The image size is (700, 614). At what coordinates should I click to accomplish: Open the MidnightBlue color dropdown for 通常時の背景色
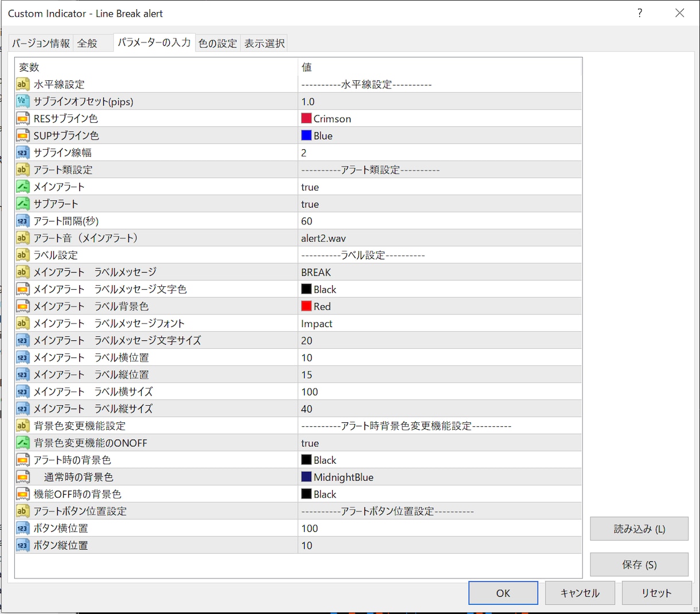[x=440, y=477]
